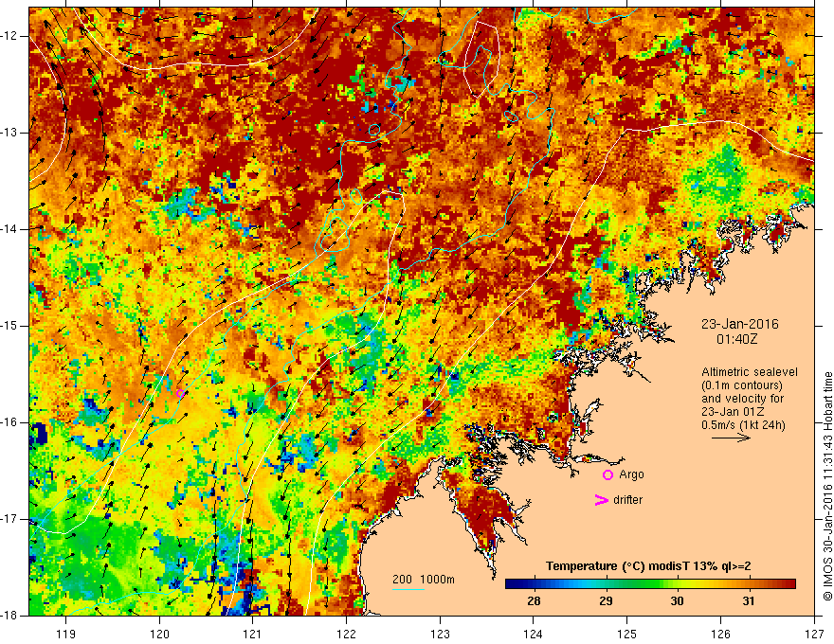The height and width of the screenshot is (644, 834).
Task: Click the magenta drifter arrowhead symbol in the legend
Action: [x=601, y=500]
